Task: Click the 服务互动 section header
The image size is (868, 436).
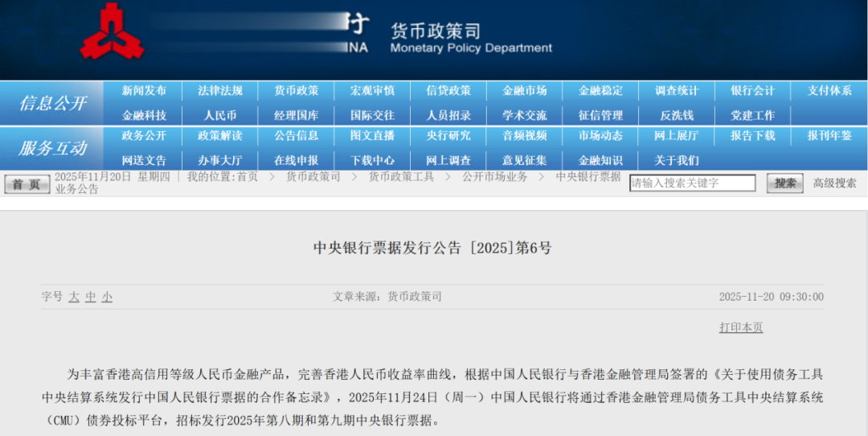Action: click(x=52, y=149)
